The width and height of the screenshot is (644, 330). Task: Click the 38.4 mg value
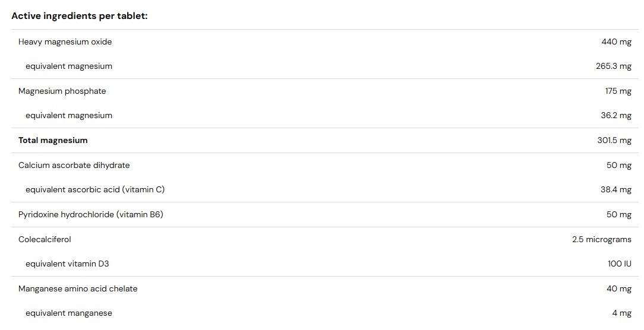(615, 190)
